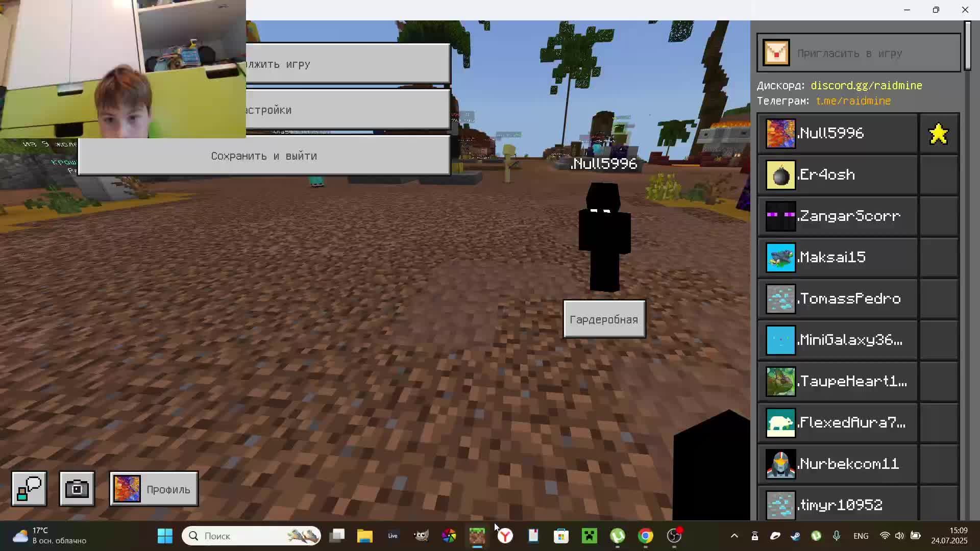This screenshot has width=980, height=551.
Task: Open Yandex Browser from taskbar
Action: point(505,536)
